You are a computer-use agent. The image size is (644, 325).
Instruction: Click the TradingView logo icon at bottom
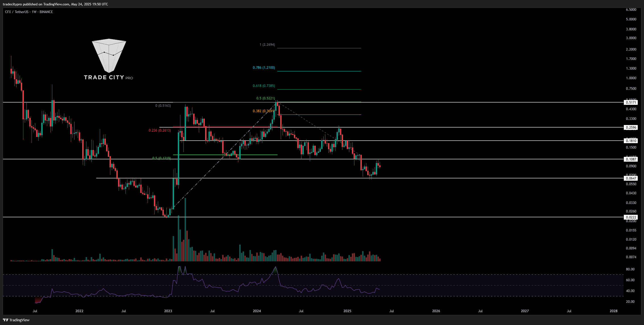[5, 320]
